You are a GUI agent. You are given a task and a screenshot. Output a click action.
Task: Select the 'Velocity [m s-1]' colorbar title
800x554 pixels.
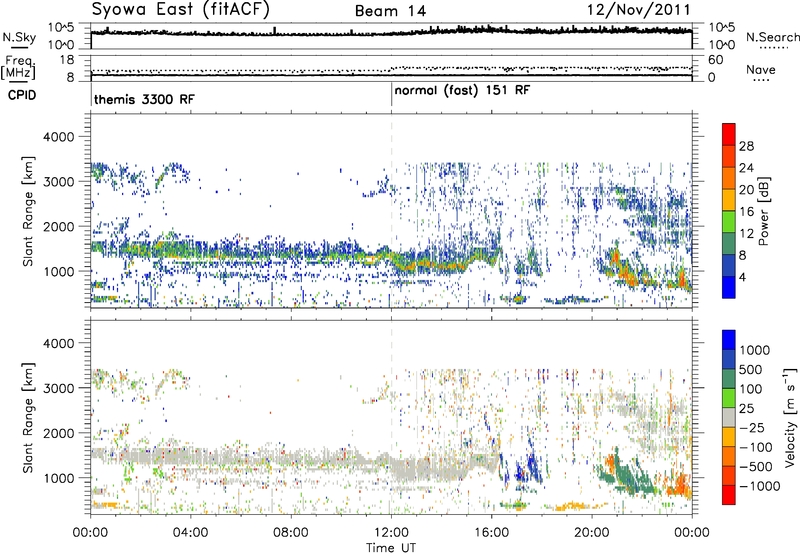coord(790,418)
